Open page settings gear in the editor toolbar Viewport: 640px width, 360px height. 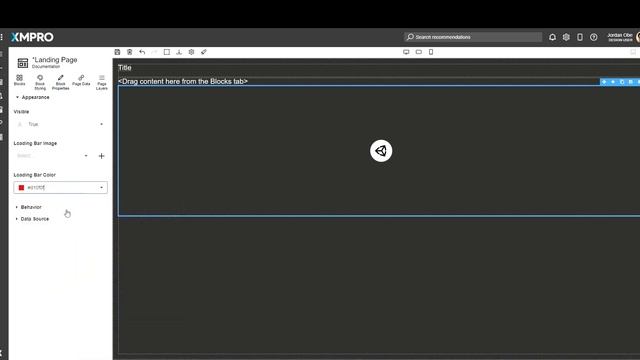[x=191, y=52]
